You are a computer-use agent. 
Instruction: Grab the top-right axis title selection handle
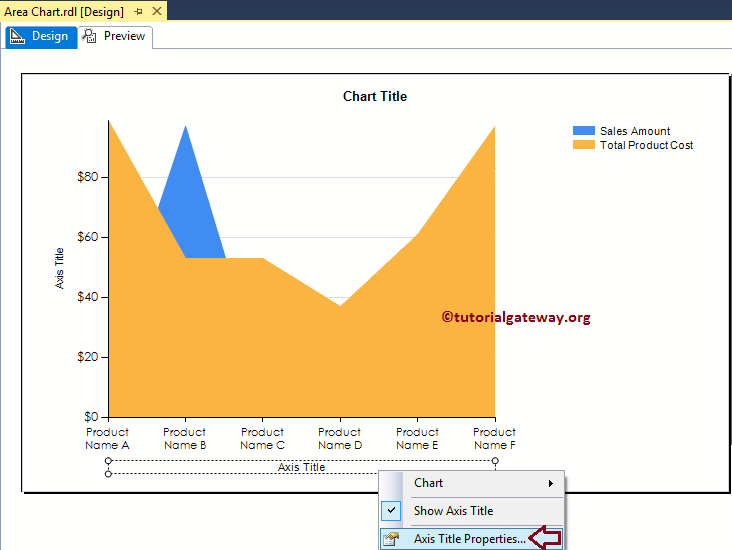click(x=495, y=461)
